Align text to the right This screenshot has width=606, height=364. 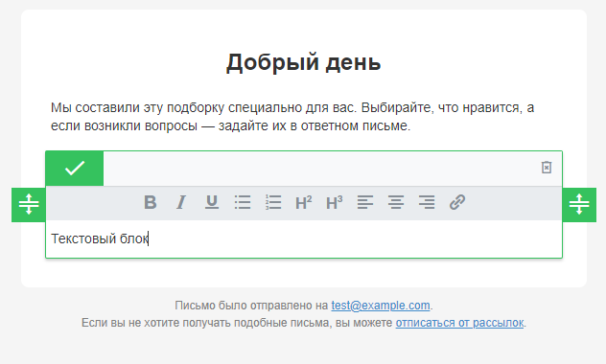click(x=427, y=202)
